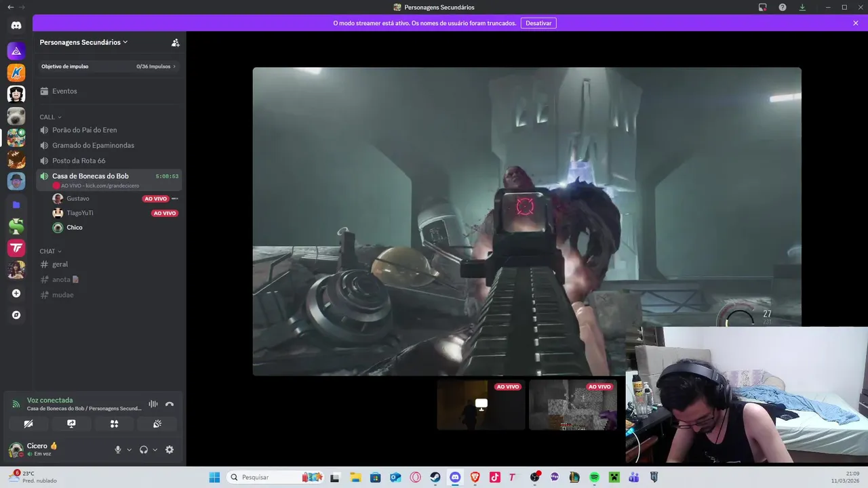Open the orange K server icon
868x488 pixels.
pos(16,73)
